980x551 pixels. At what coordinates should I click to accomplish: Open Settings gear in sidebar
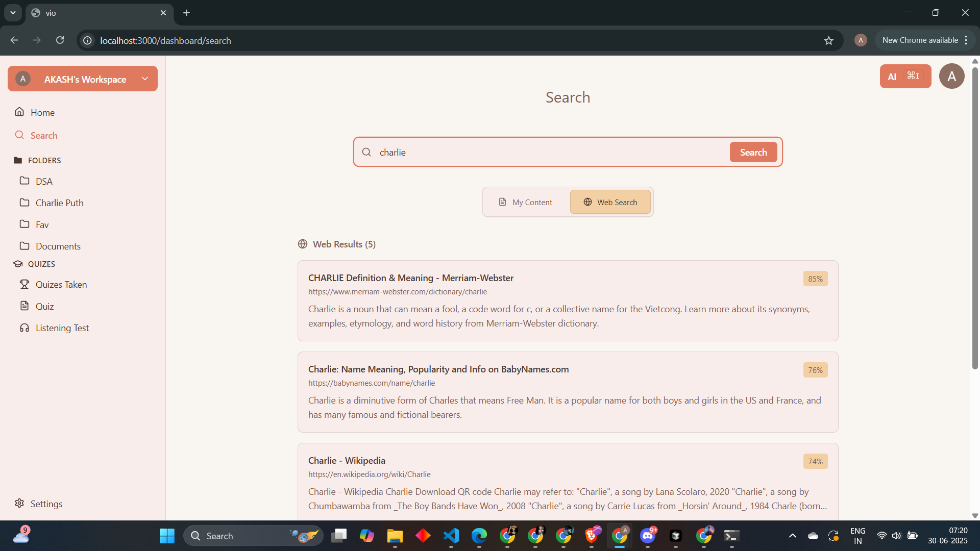click(x=46, y=504)
